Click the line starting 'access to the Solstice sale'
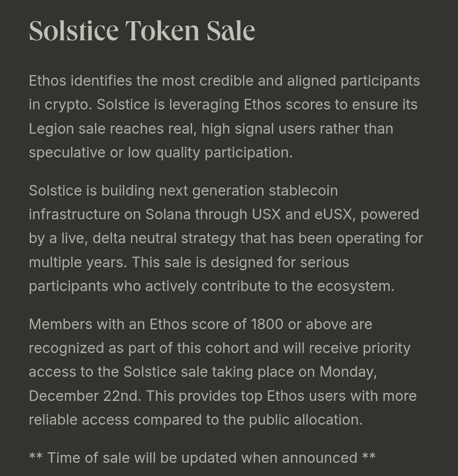The height and width of the screenshot is (476, 458). click(203, 372)
